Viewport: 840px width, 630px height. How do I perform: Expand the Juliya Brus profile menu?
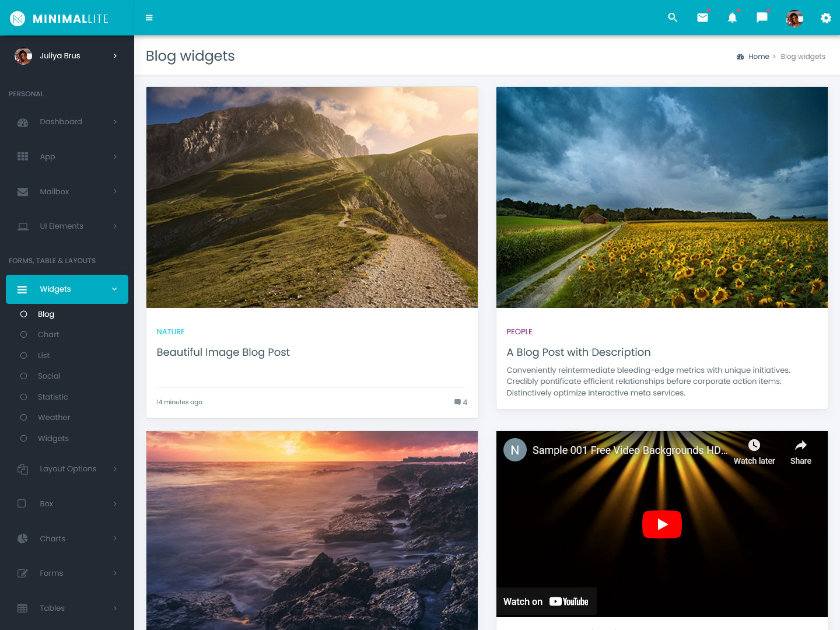(67, 56)
